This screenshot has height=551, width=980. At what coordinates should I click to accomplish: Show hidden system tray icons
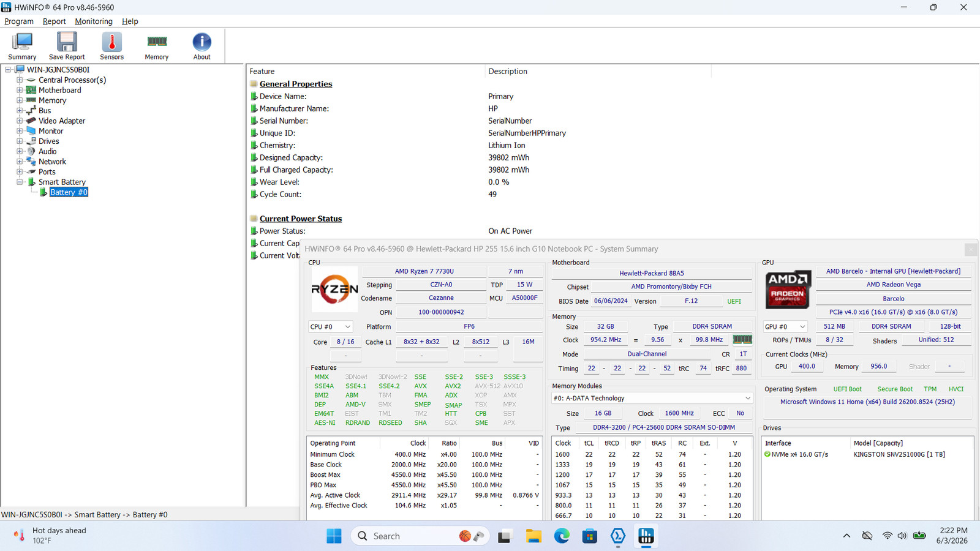tap(846, 536)
